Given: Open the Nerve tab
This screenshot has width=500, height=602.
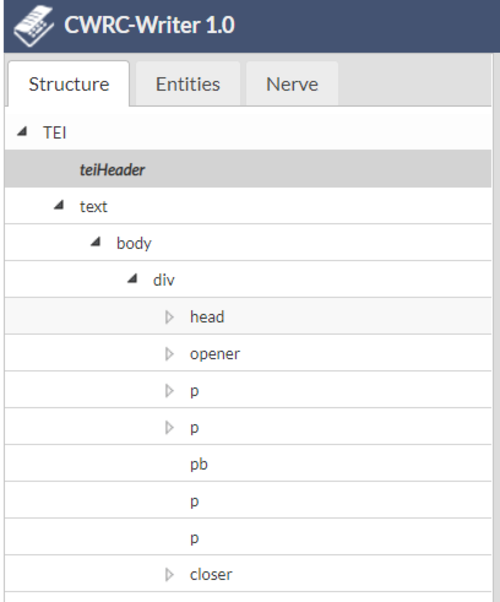Looking at the screenshot, I should coord(292,84).
